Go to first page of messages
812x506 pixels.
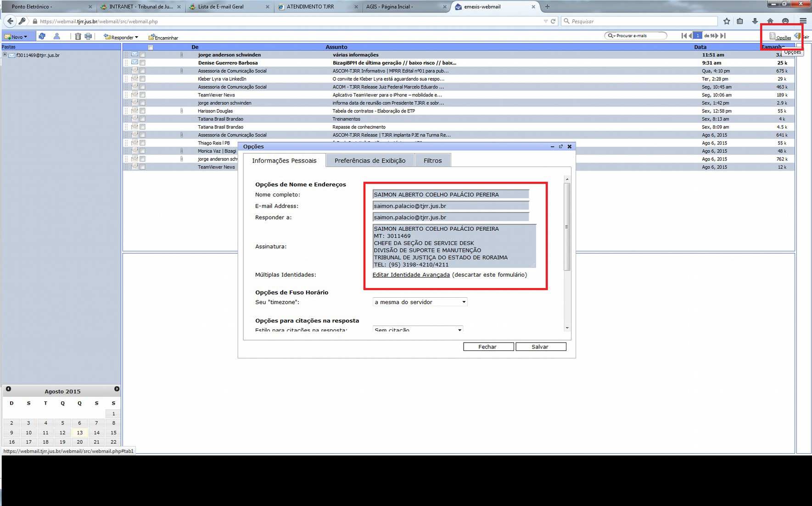coord(684,36)
